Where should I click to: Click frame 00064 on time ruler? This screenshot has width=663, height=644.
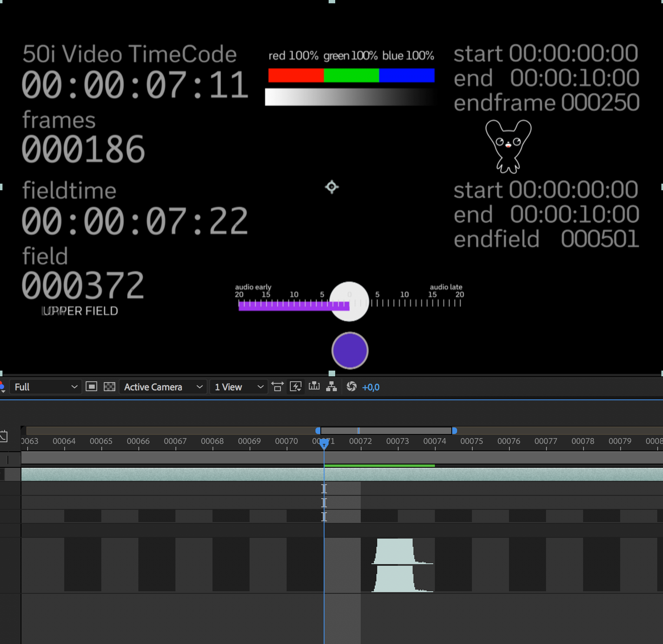pos(64,441)
